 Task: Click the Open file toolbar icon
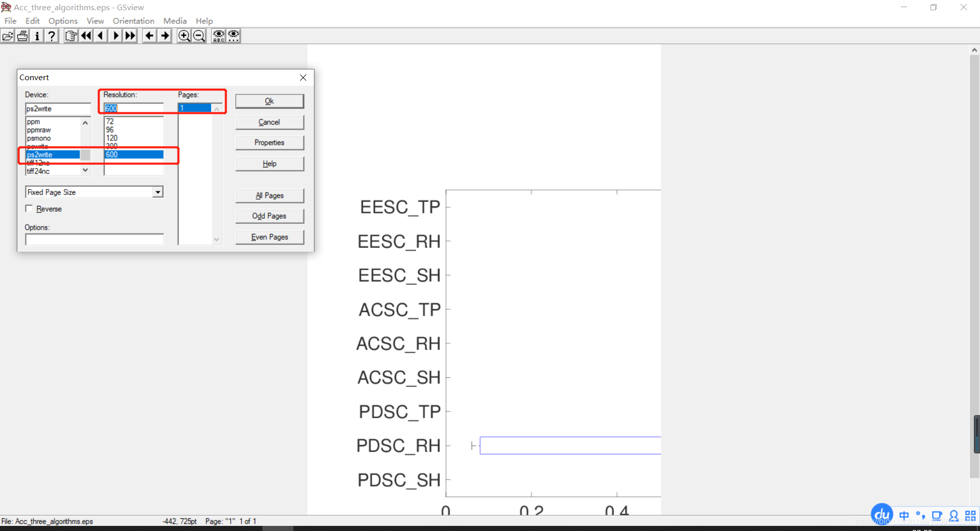[8, 36]
